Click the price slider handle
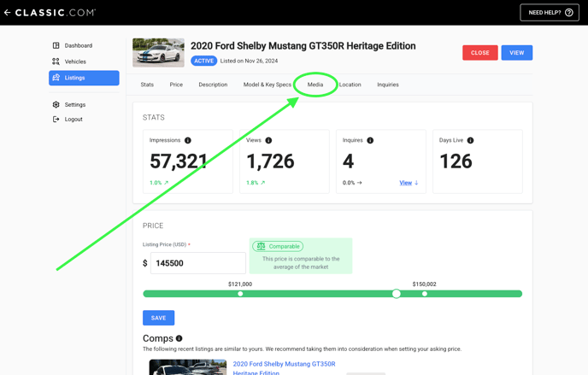The image size is (588, 375). click(397, 294)
